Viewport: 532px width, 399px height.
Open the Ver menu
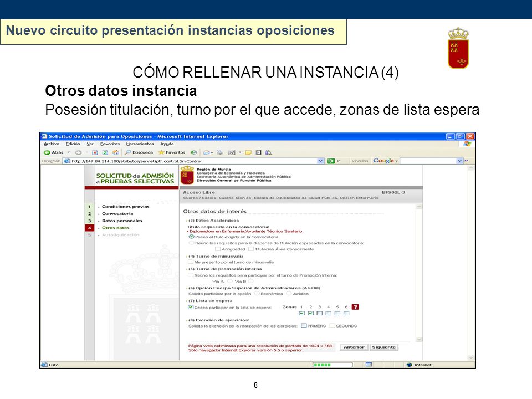90,144
